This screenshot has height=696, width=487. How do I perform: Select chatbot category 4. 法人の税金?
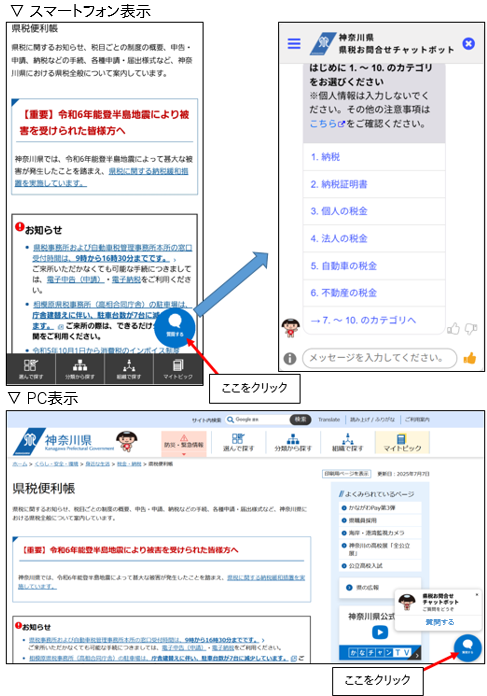(x=374, y=239)
